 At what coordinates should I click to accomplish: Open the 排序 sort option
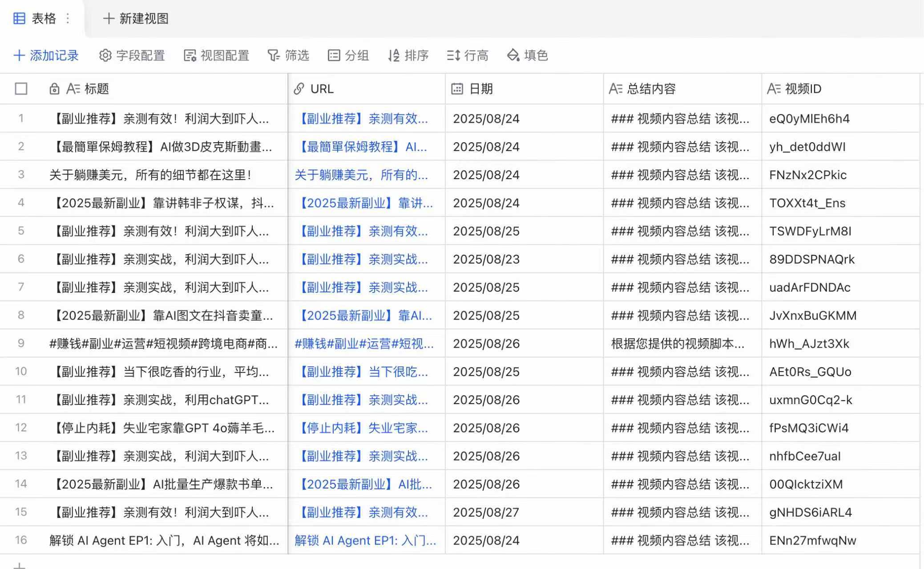point(408,55)
